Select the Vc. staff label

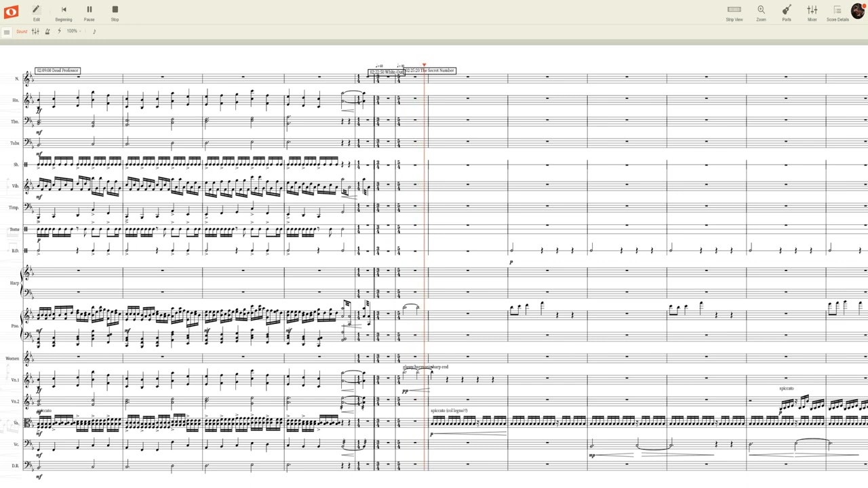pyautogui.click(x=16, y=444)
